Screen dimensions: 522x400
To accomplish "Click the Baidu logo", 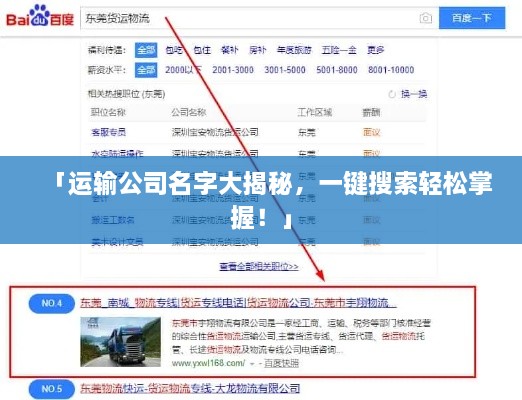I will [x=40, y=16].
